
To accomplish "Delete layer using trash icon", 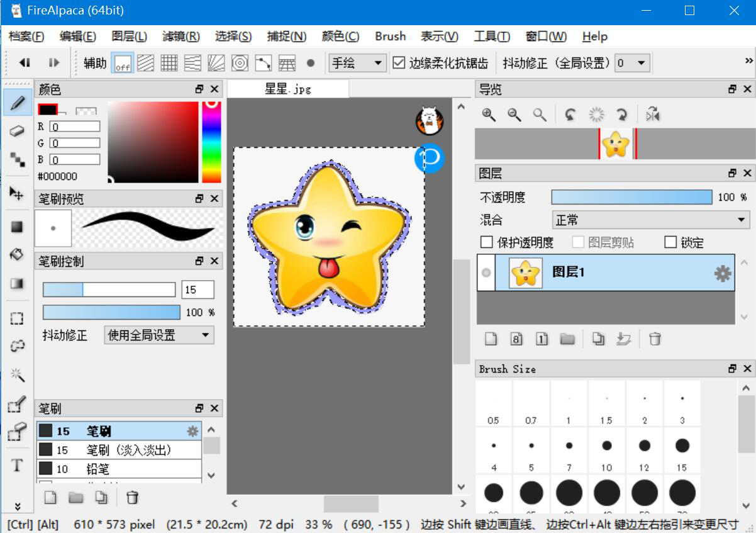I will tap(655, 339).
